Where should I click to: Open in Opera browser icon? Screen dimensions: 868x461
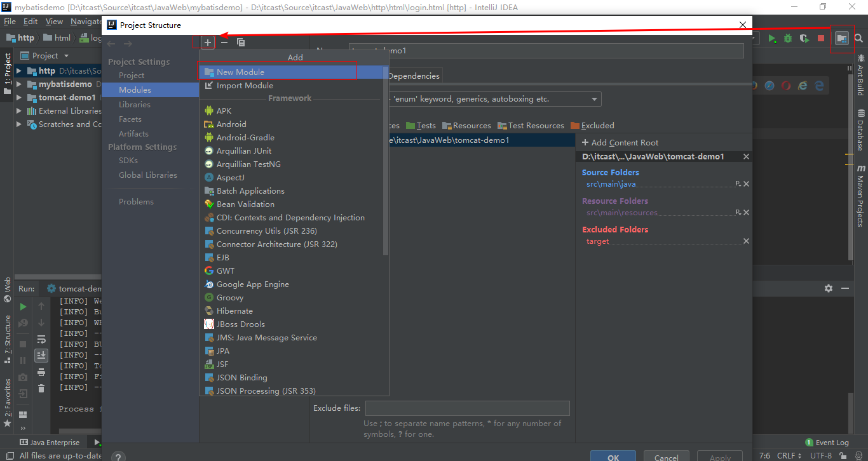(786, 86)
